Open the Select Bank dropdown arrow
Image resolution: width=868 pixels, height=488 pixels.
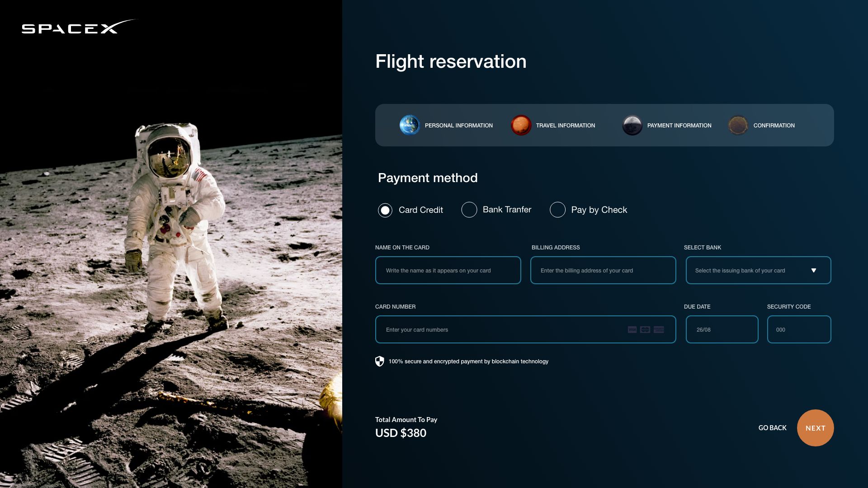813,270
